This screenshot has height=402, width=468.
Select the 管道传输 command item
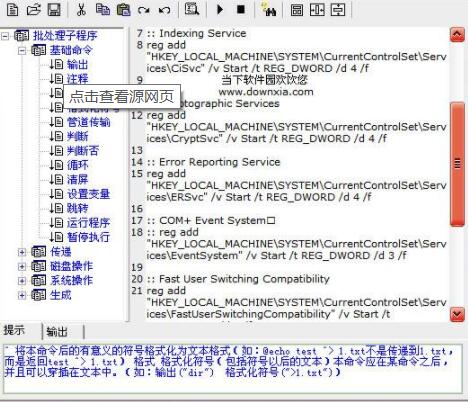89,122
